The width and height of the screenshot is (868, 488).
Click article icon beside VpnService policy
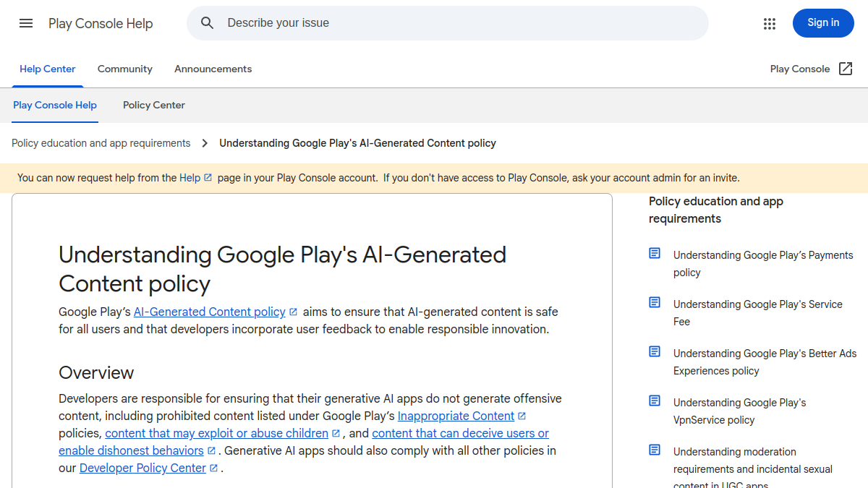pos(655,401)
